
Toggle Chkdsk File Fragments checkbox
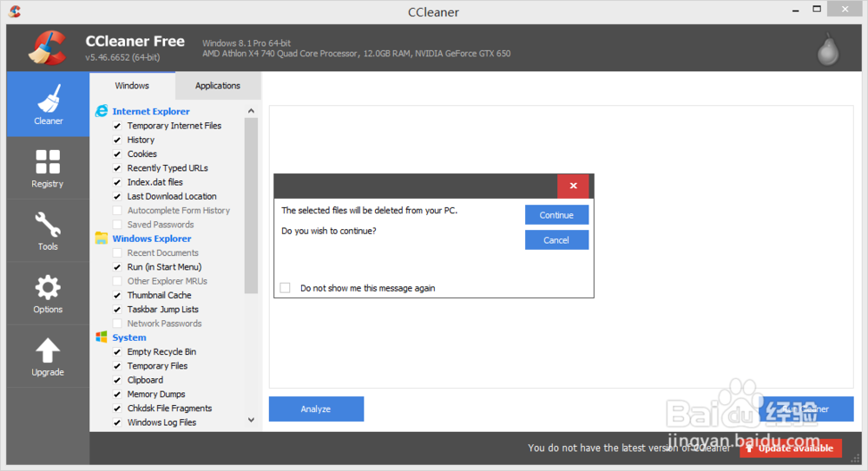pyautogui.click(x=117, y=409)
